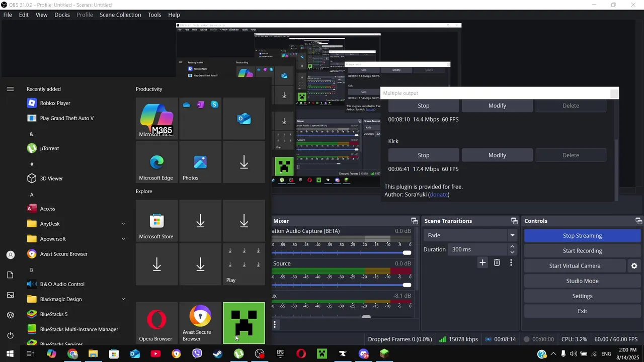Open Microsoft Store tile
Image resolution: width=644 pixels, height=362 pixels.
(x=156, y=221)
